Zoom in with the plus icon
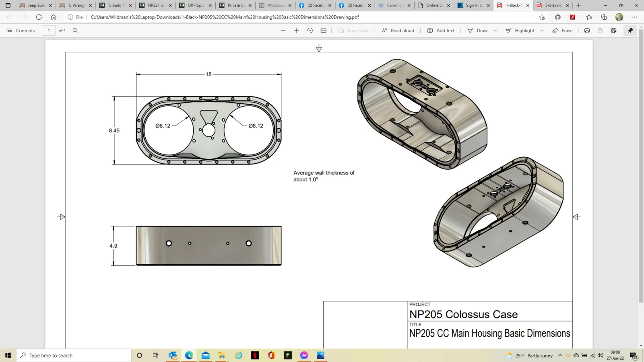Screen dimensions: 644x362 coord(297,31)
